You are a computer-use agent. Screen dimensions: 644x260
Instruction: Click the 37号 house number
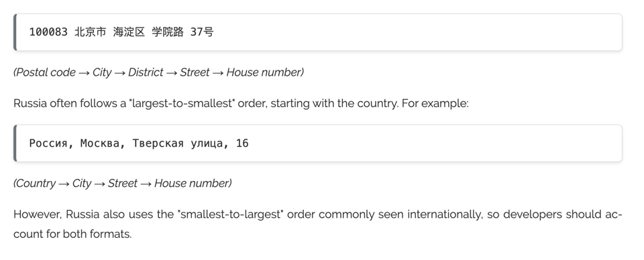pos(202,32)
